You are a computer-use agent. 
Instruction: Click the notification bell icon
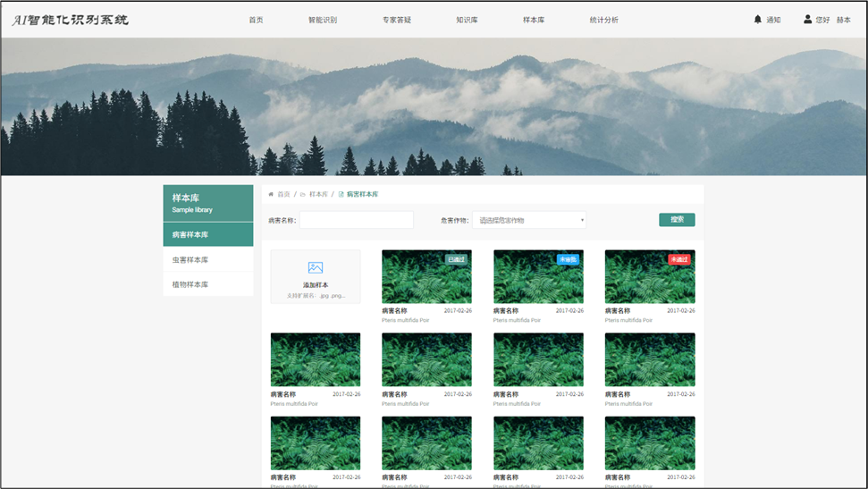(758, 20)
